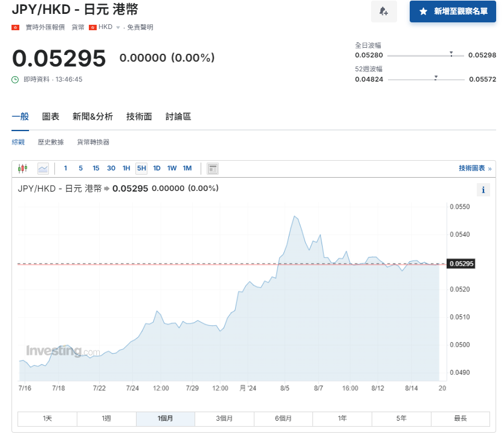This screenshot has height=443, width=504.
Task: Open the HKD currency dropdown
Action: click(x=108, y=27)
